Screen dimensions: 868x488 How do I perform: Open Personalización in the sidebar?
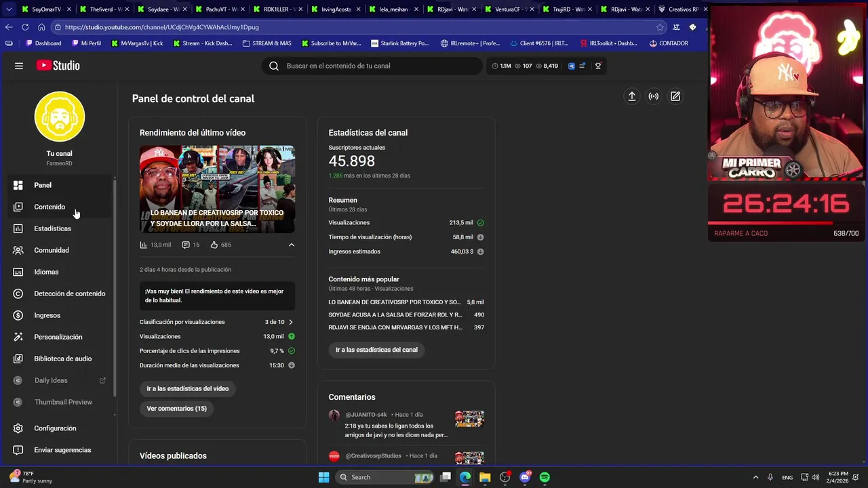click(x=60, y=337)
